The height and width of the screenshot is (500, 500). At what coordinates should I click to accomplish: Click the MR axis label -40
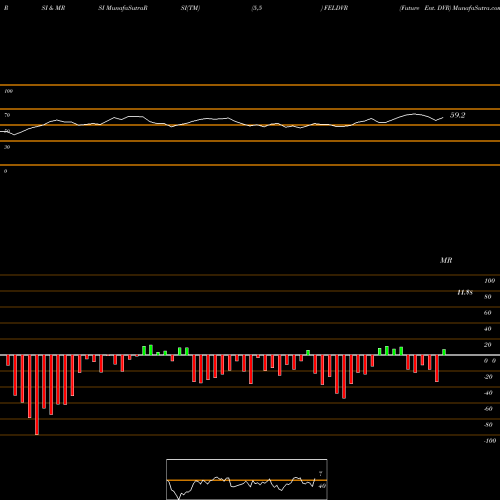(488, 393)
